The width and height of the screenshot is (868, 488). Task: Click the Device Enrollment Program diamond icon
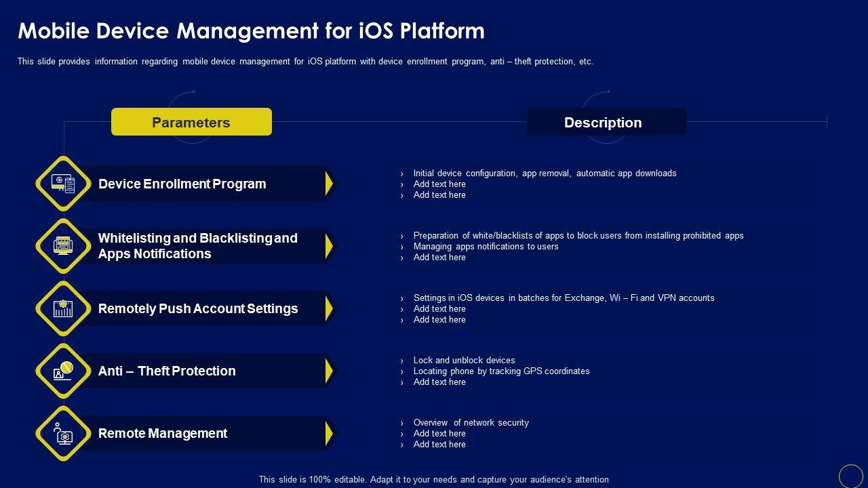(x=63, y=184)
